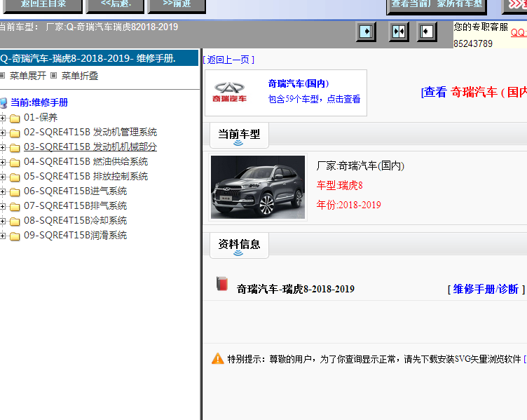Click the folder icon for 01-保养
Image resolution: width=527 pixels, height=420 pixels.
(15, 118)
